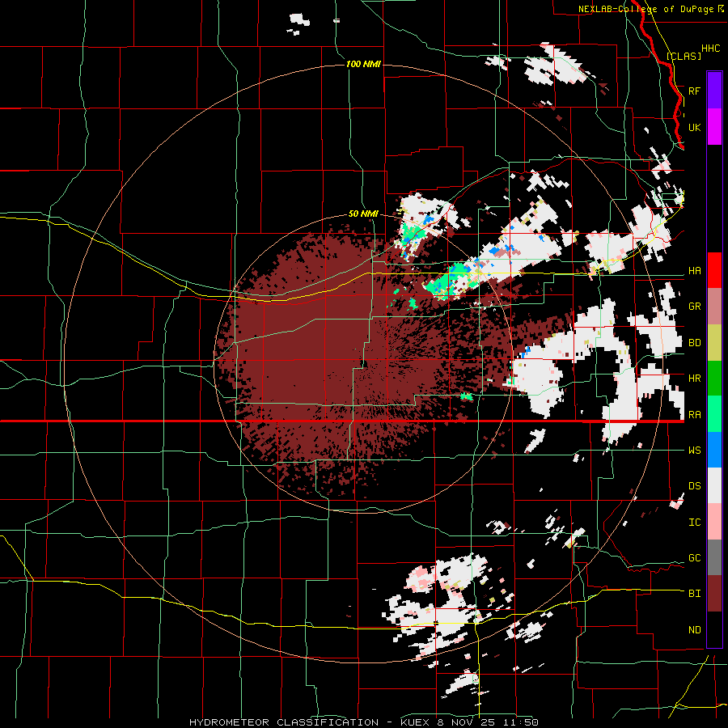Click the 'HHC' product code text
The image size is (728, 728).
coord(710,49)
